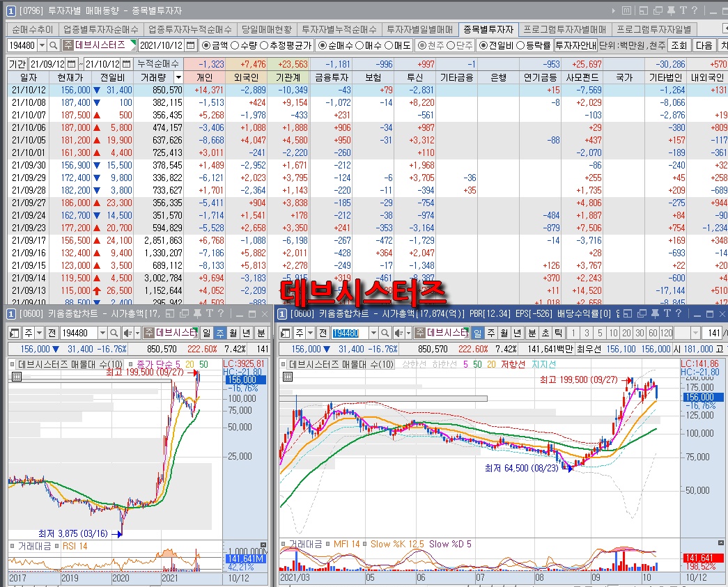Select the 단주 radio button
Viewport: 728px width, 587px height.
coord(451,45)
